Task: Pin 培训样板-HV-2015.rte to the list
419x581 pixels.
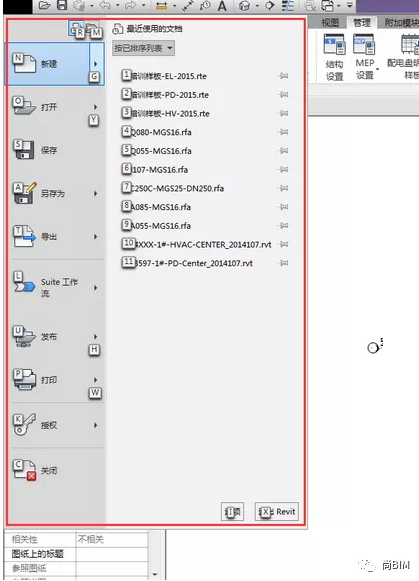Action: click(283, 113)
